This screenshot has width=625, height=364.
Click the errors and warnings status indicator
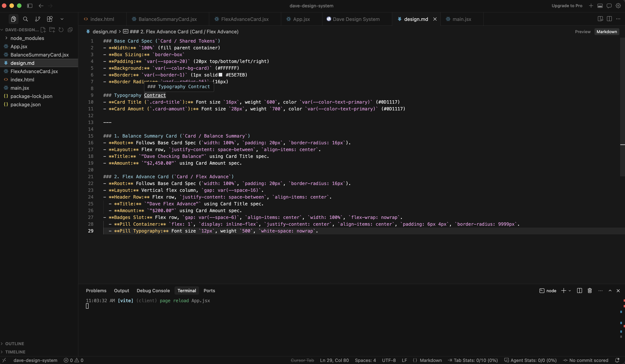pos(73,360)
